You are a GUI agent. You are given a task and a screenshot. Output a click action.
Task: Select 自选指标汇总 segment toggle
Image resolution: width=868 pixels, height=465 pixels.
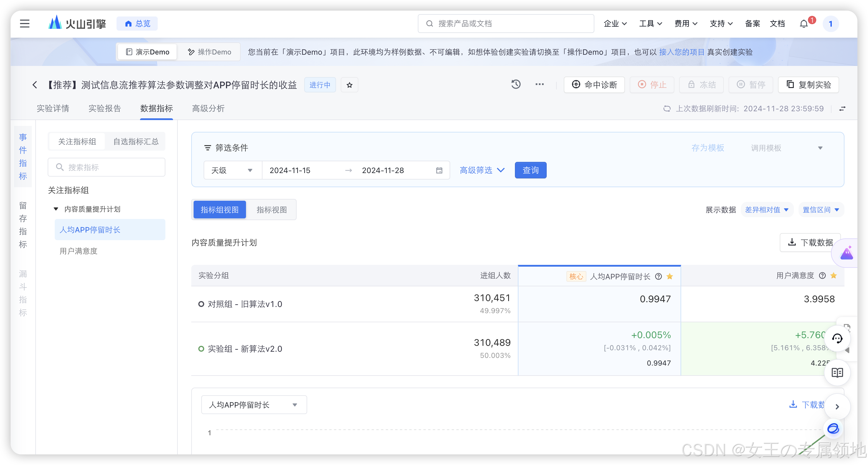[136, 142]
